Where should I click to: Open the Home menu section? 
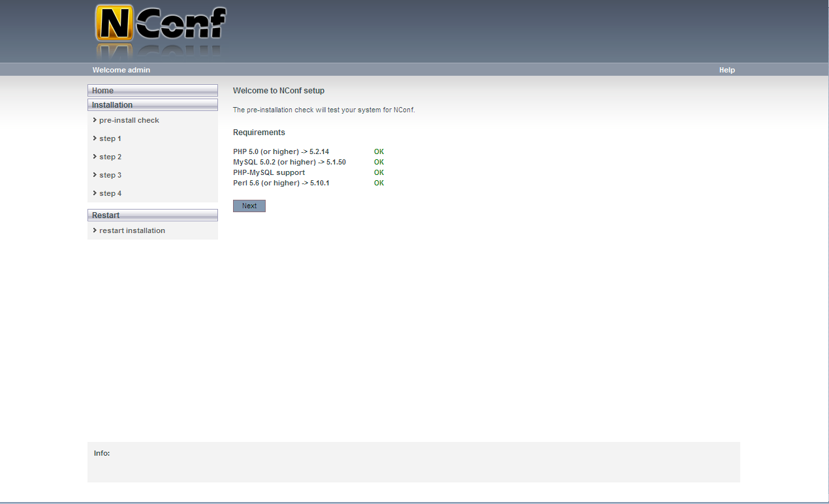[x=153, y=91]
